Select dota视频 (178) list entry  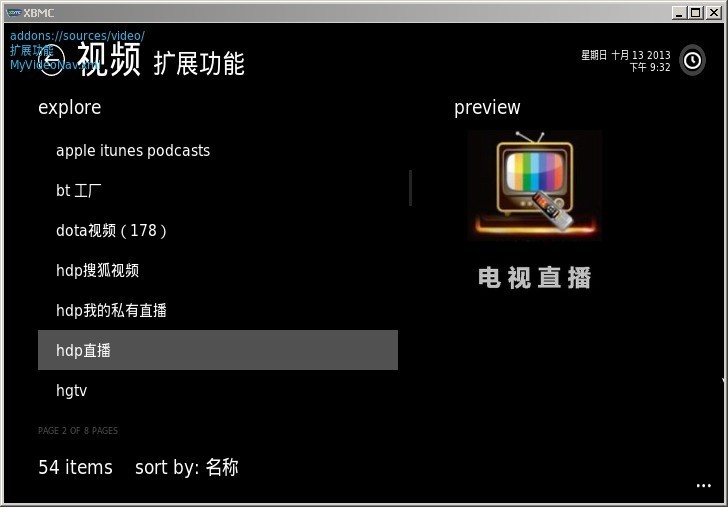[x=218, y=230]
